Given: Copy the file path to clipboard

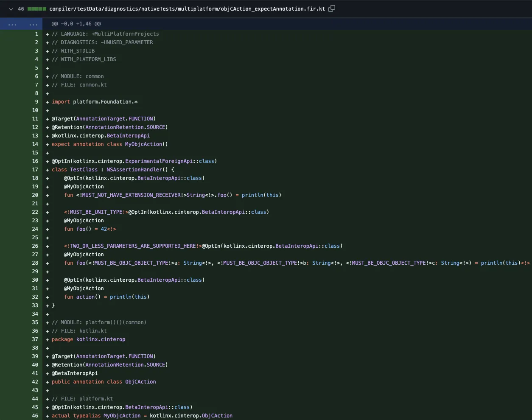Looking at the screenshot, I should (332, 8).
